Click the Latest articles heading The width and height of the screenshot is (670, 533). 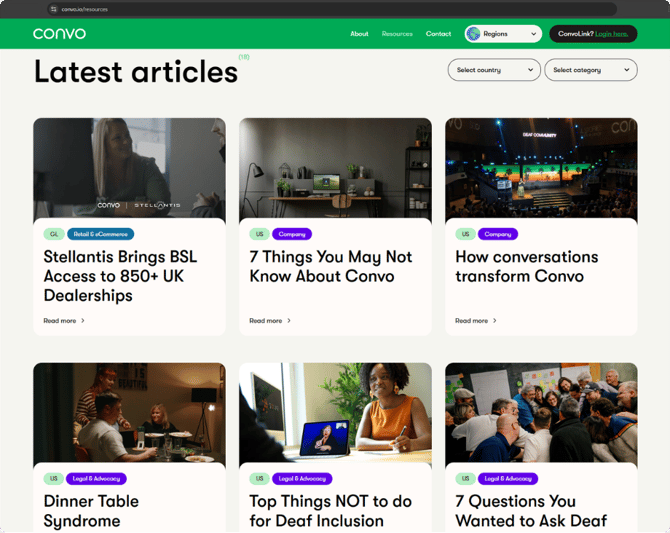click(x=136, y=71)
